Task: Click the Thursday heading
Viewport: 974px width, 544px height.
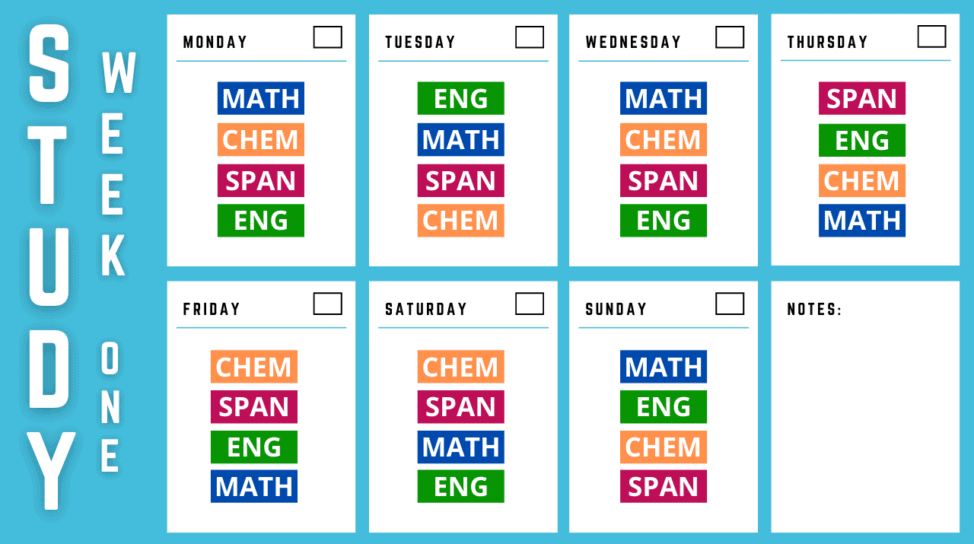Action: click(x=827, y=42)
